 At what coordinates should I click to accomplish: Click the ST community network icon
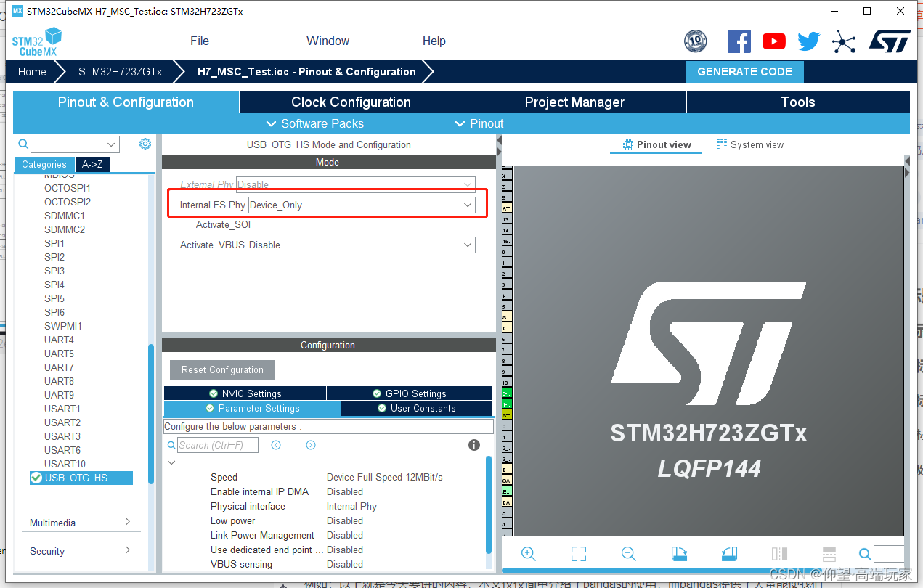pyautogui.click(x=844, y=41)
